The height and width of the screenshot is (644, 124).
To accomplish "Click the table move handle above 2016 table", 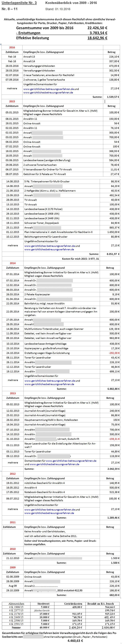I will click(1, 44).
